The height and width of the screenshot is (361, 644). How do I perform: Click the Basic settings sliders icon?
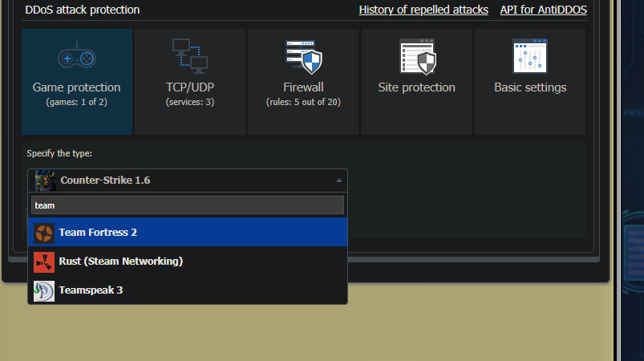(x=530, y=56)
